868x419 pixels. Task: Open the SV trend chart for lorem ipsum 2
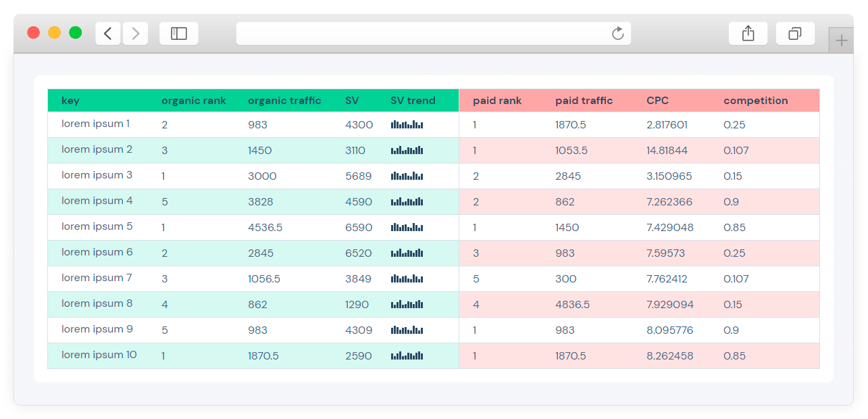[x=407, y=150]
